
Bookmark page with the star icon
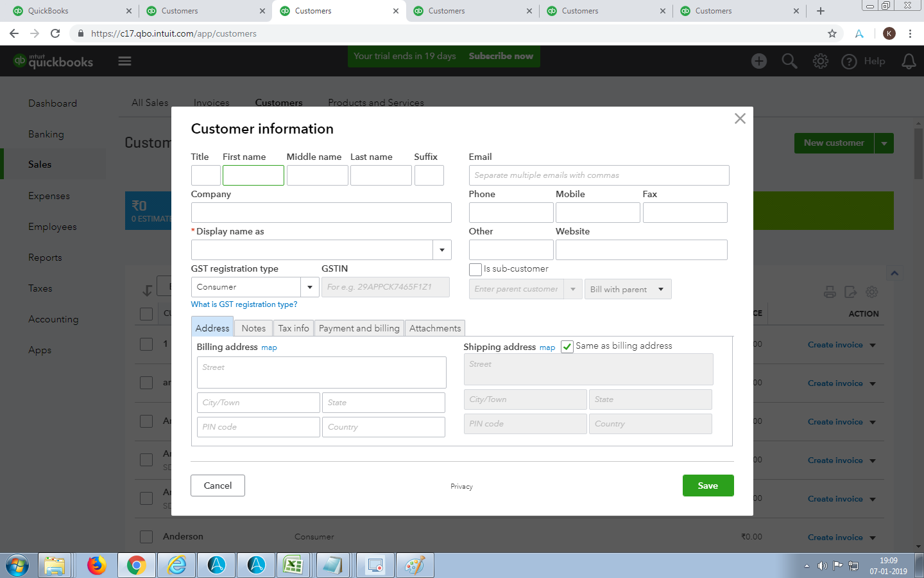(x=832, y=33)
